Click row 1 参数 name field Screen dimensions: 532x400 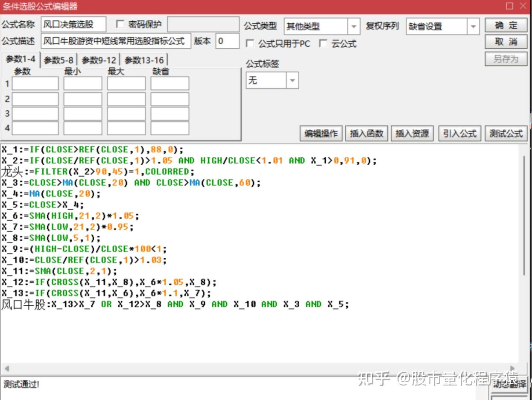35,84
